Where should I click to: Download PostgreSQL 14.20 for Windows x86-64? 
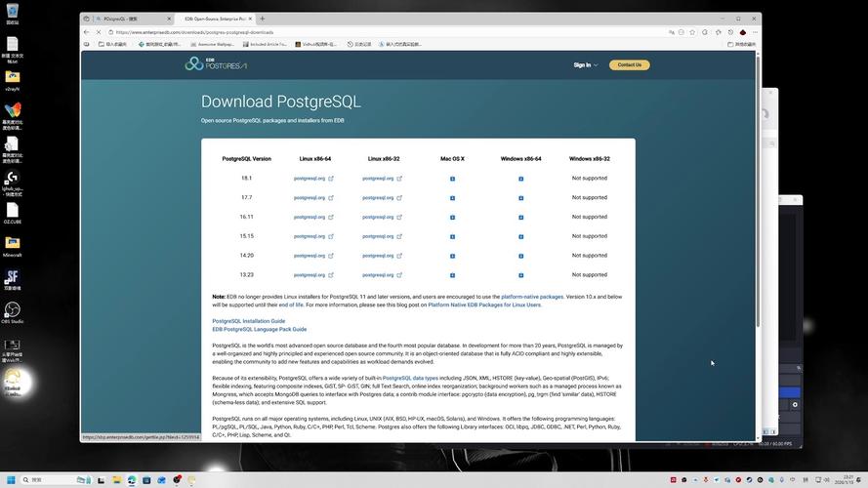(520, 256)
